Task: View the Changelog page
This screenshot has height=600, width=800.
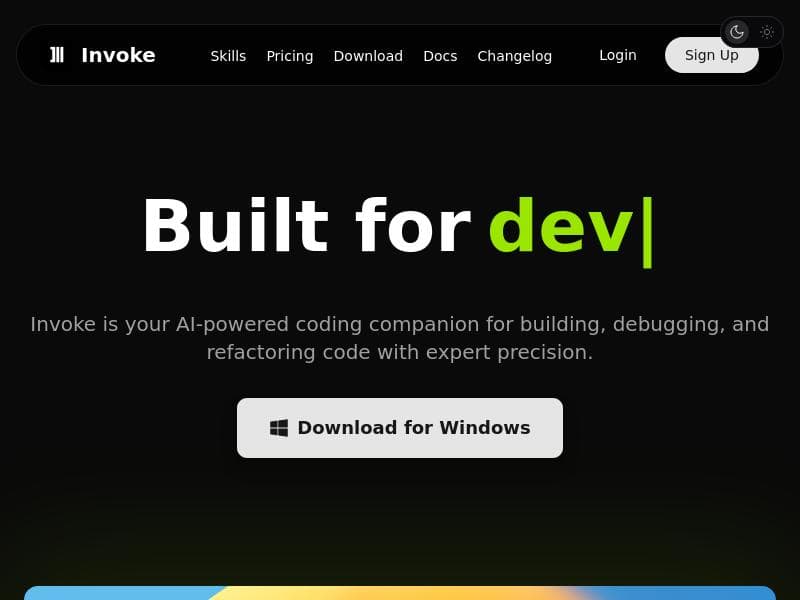Action: point(514,56)
